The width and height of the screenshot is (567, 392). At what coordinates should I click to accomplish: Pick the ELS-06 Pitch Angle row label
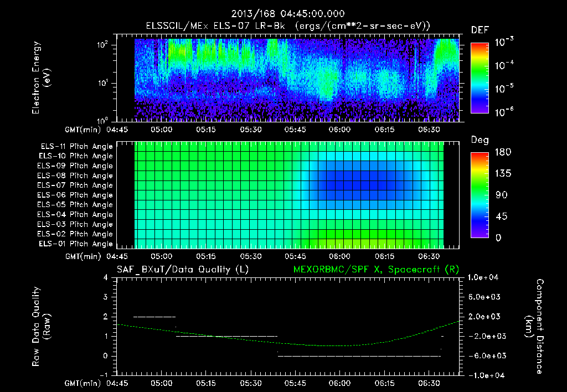pyautogui.click(x=75, y=195)
